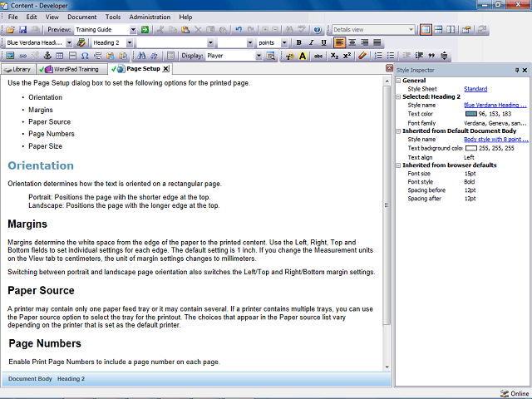Insert a horizontal line rule icon
The width and height of the screenshot is (532, 399).
72,56
